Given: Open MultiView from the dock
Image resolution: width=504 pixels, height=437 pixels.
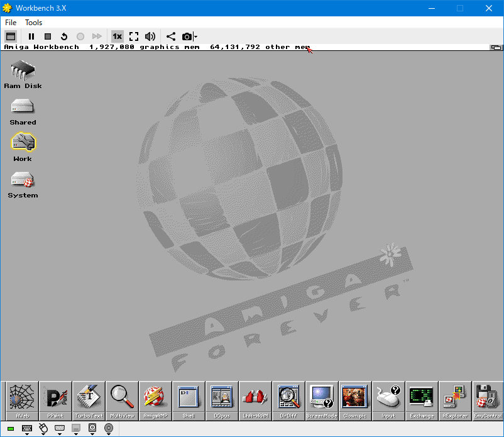Looking at the screenshot, I should (x=122, y=401).
